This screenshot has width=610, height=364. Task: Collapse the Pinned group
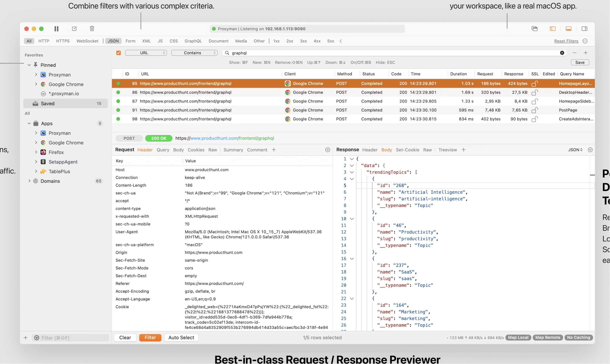[29, 65]
